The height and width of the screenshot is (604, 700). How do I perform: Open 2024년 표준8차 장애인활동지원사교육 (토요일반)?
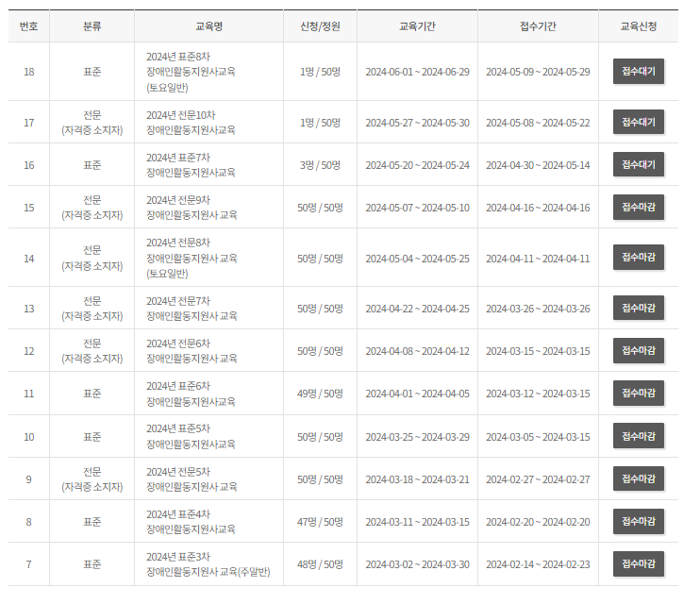[x=191, y=72]
